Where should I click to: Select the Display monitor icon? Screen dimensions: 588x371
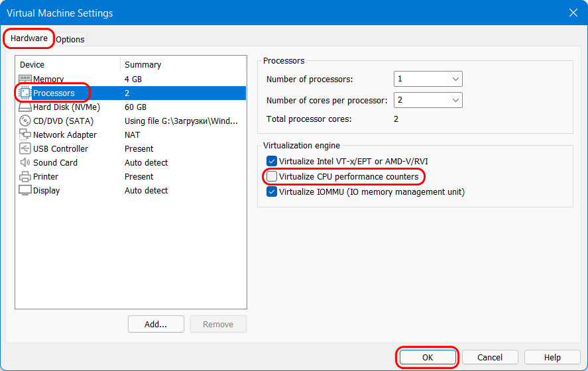click(x=25, y=190)
